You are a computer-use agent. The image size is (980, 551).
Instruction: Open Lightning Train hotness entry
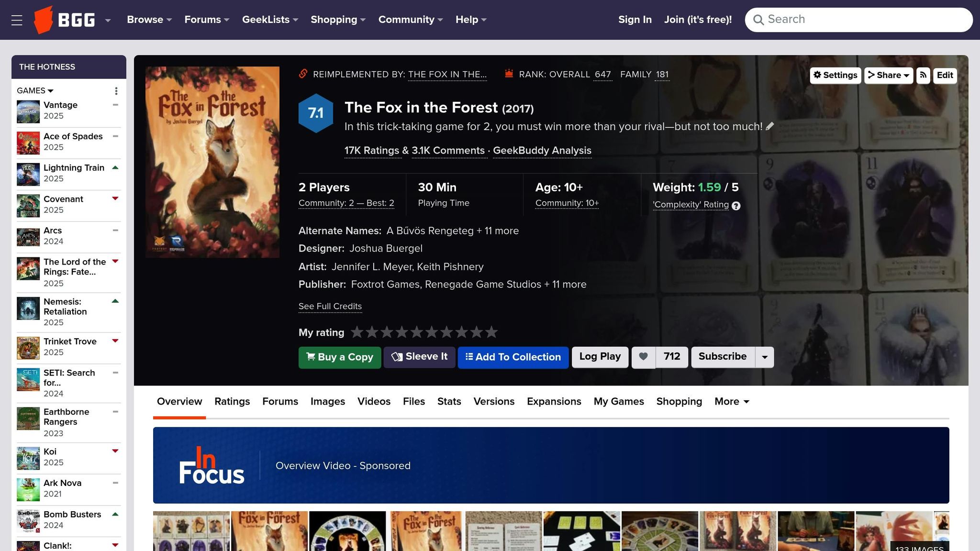[74, 167]
